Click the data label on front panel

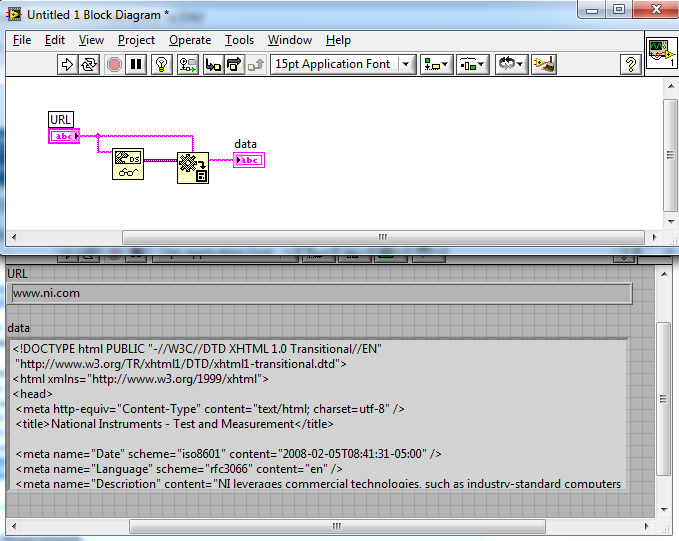click(19, 328)
